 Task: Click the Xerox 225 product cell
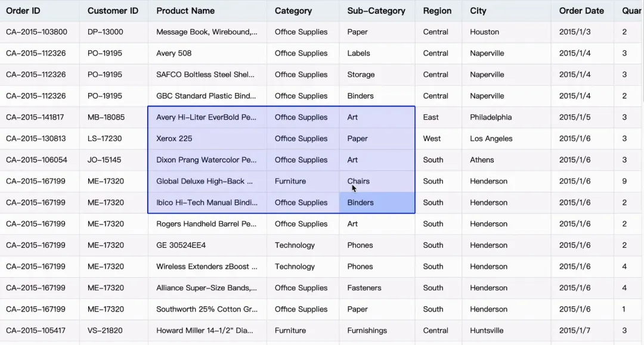tap(174, 139)
